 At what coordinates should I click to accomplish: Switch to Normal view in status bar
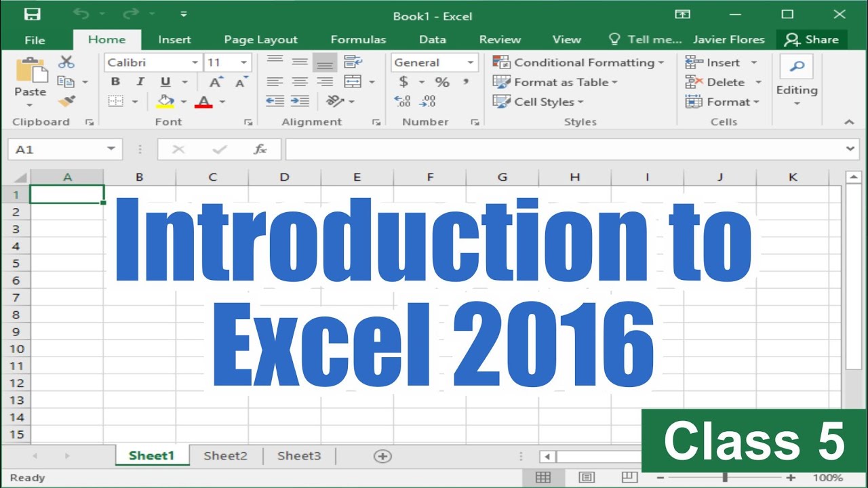[x=543, y=478]
